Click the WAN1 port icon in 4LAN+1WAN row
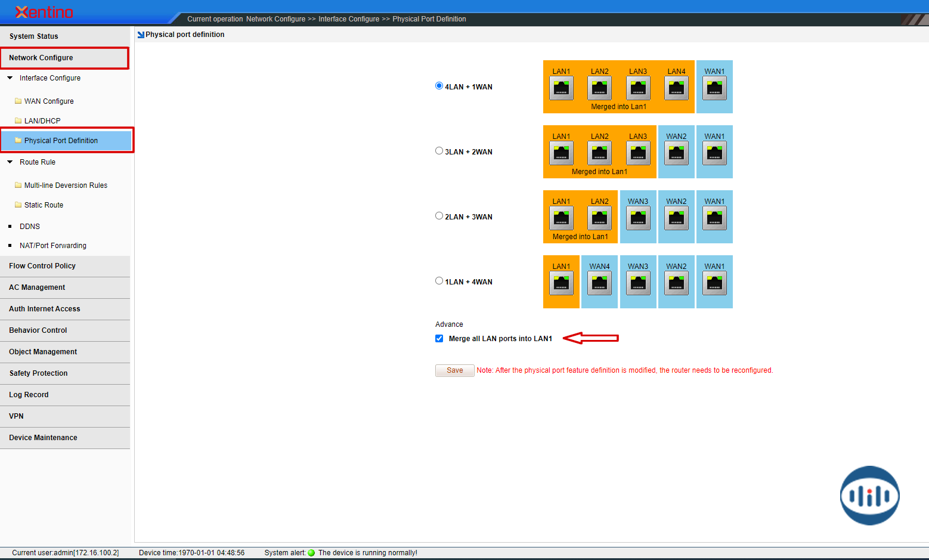Viewport: 929px width, 560px height. click(x=714, y=89)
